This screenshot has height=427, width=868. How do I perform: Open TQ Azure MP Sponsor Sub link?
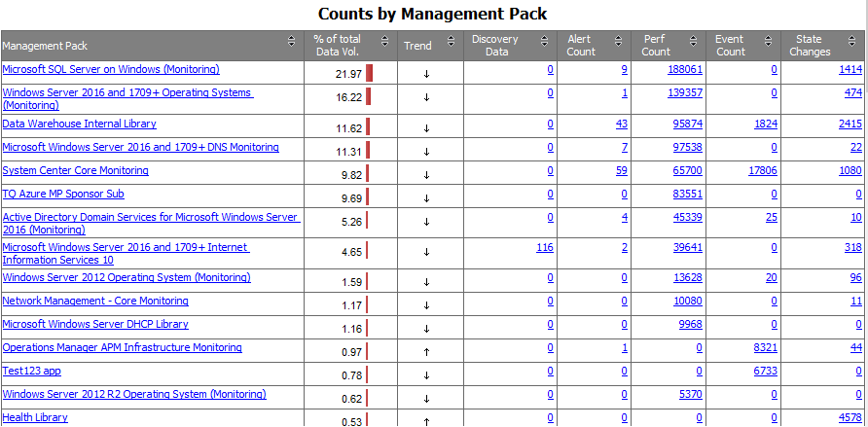[63, 194]
